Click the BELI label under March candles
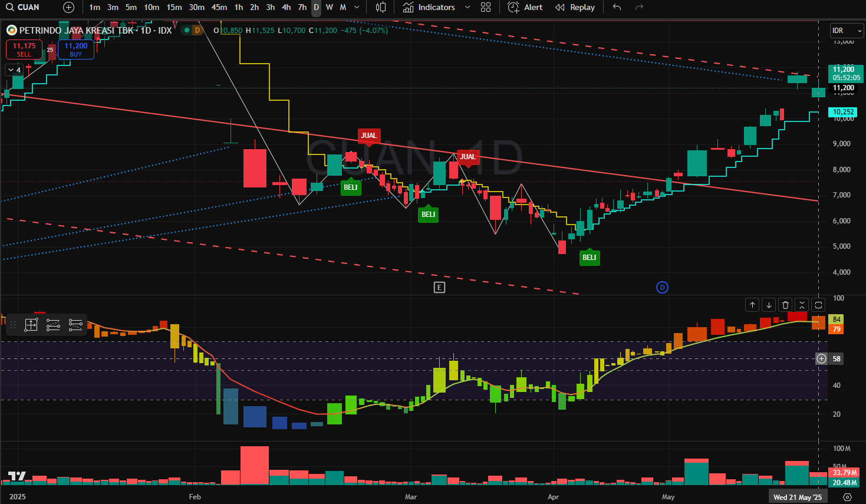 pyautogui.click(x=429, y=214)
